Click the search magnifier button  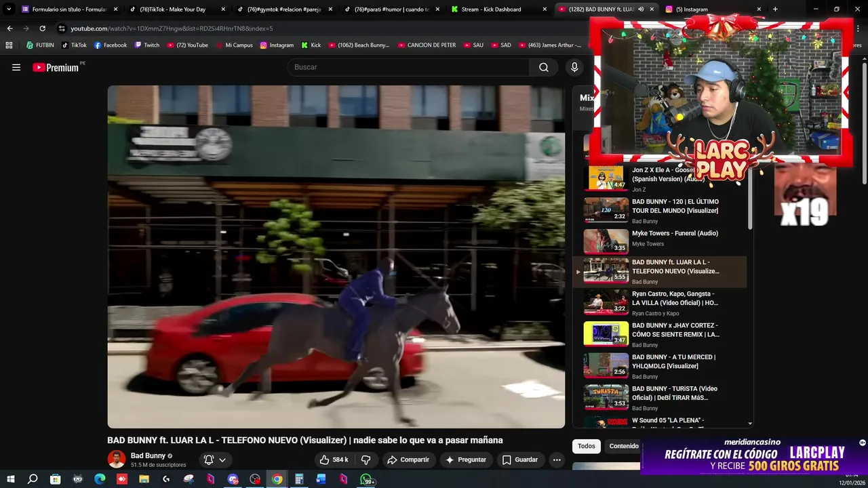click(544, 67)
